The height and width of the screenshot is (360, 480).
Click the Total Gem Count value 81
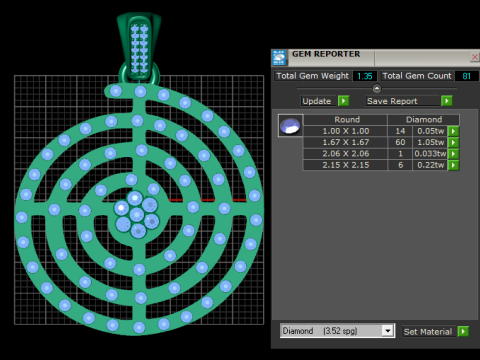(467, 76)
